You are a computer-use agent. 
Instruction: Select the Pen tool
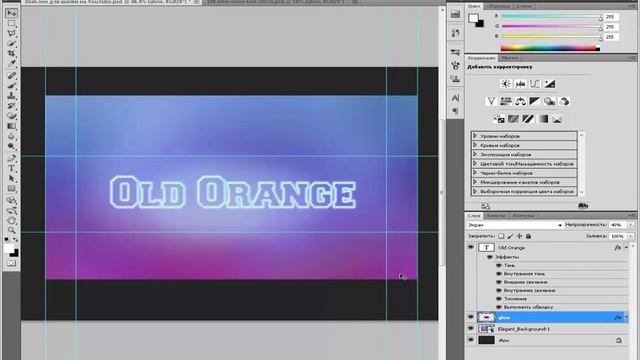11,158
